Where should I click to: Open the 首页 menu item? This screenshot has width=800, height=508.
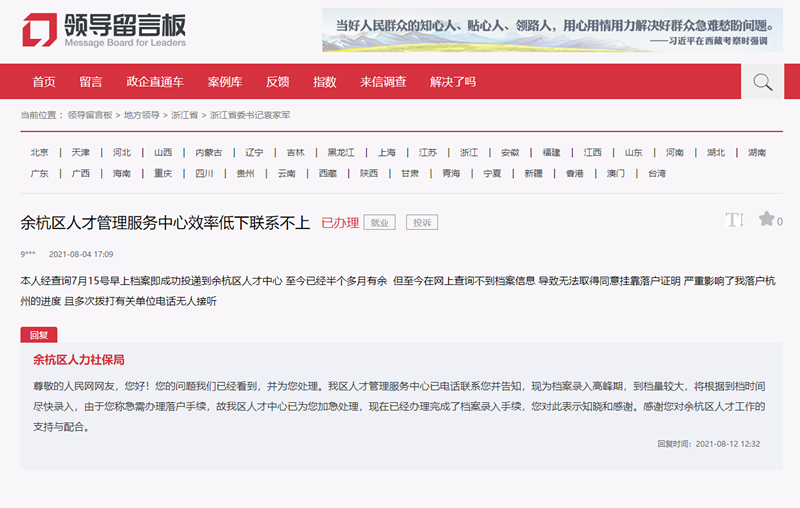(x=44, y=82)
